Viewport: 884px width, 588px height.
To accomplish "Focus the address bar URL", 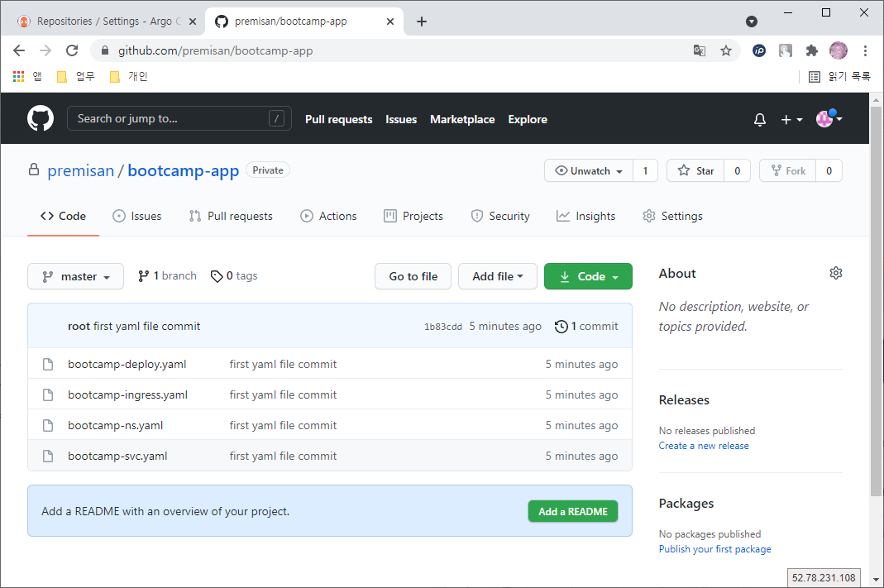I will (x=215, y=50).
